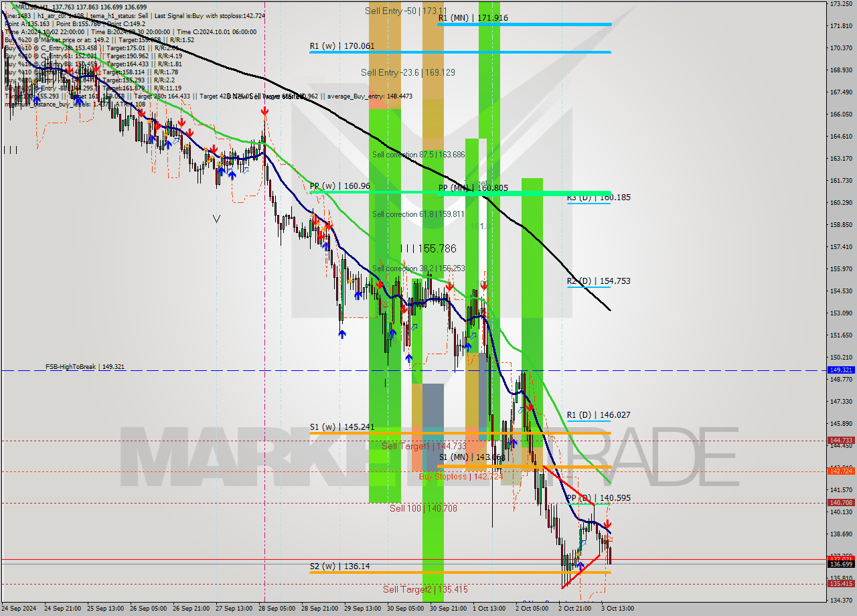Click the current price 136.699 tag
Screen dimensions: 857x616
point(841,564)
